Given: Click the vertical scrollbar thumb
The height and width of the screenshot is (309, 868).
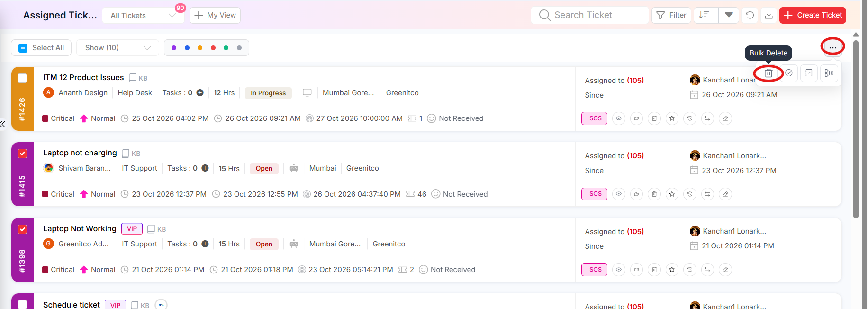Looking at the screenshot, I should pyautogui.click(x=856, y=129).
